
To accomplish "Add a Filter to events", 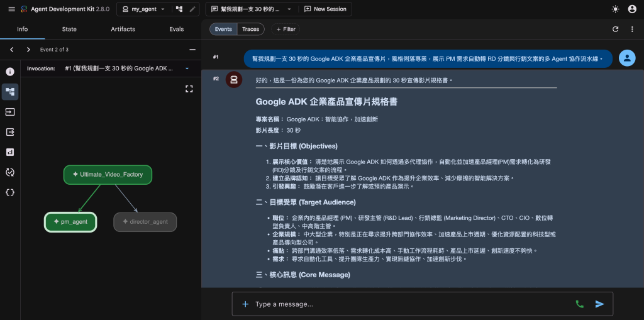I will point(286,29).
